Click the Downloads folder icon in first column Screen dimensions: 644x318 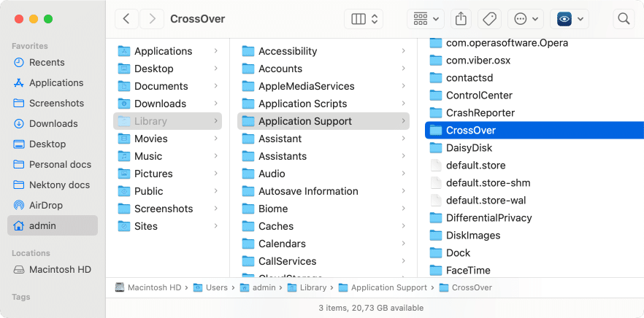point(124,104)
